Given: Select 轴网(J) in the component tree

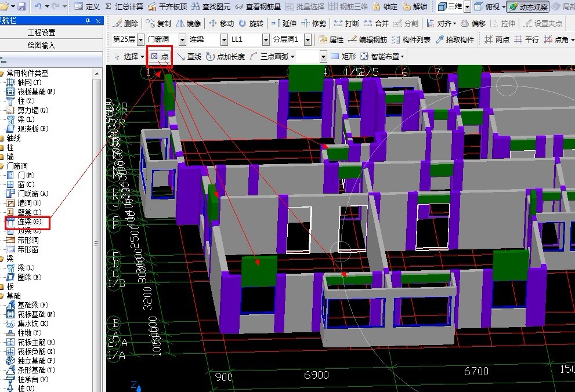Looking at the screenshot, I should tap(24, 82).
